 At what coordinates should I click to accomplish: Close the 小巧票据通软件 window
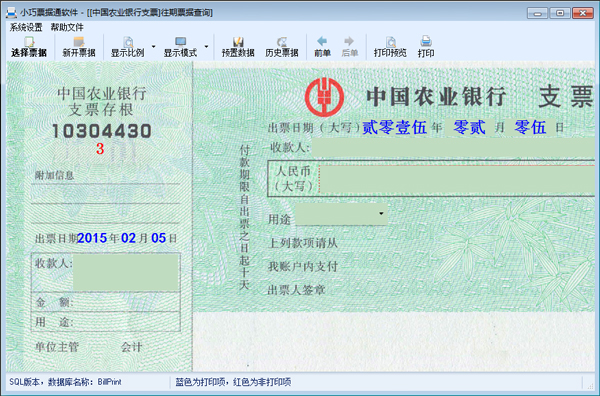[582, 13]
